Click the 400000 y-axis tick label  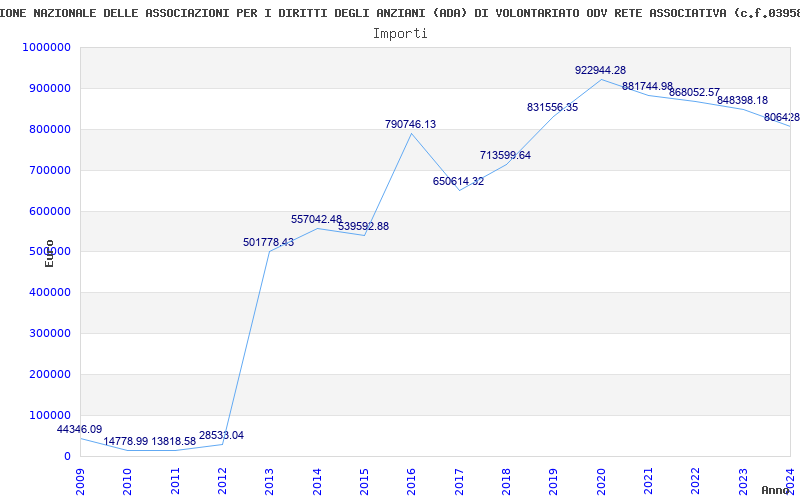49,292
